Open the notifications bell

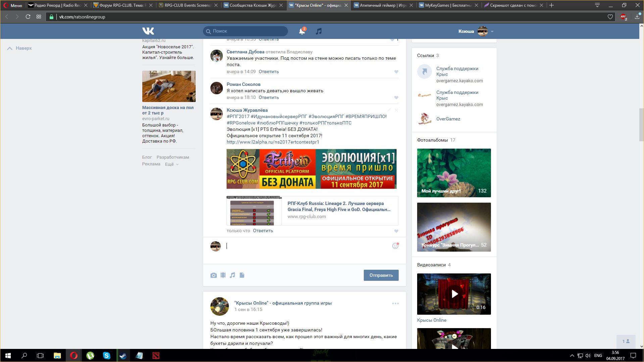pos(302,31)
